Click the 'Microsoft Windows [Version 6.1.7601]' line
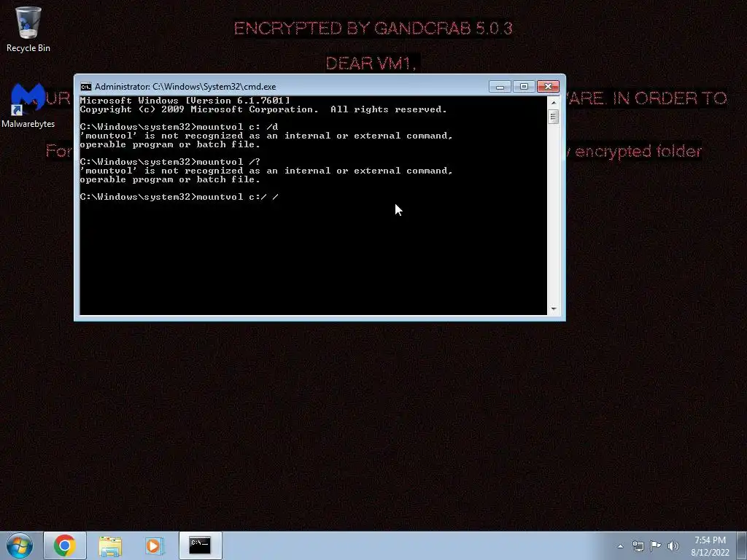747x560 pixels. pos(185,101)
